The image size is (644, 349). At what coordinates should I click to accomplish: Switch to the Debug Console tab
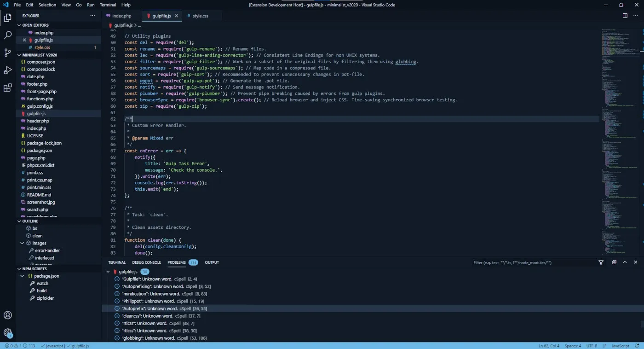tap(146, 262)
